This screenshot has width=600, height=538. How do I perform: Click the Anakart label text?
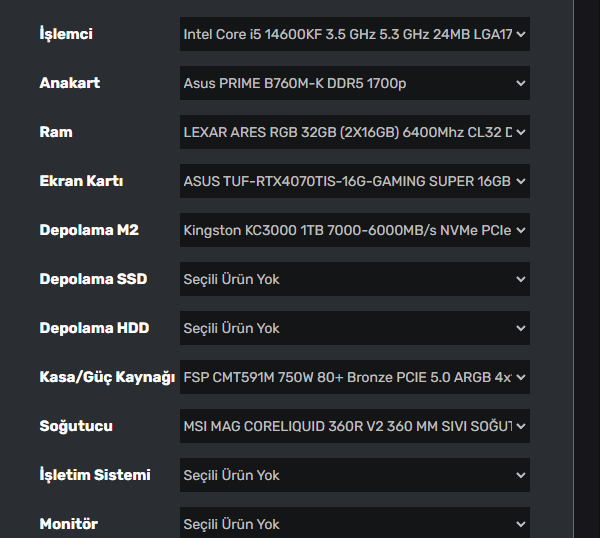70,83
